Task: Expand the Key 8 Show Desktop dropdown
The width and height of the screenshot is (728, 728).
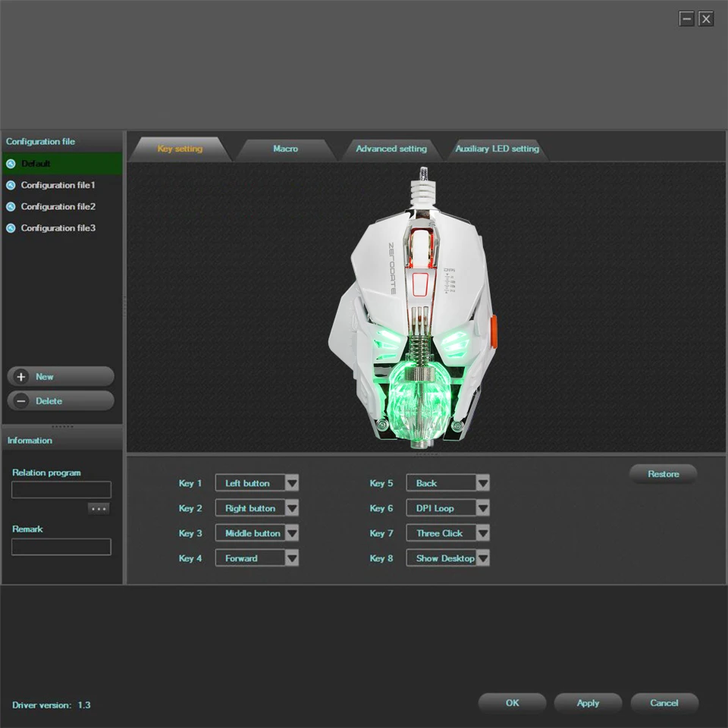Action: (483, 558)
